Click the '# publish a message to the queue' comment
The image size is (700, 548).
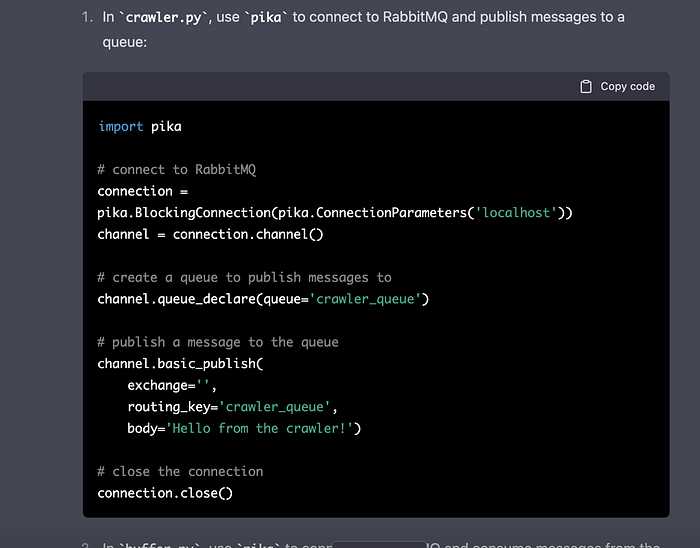click(218, 342)
